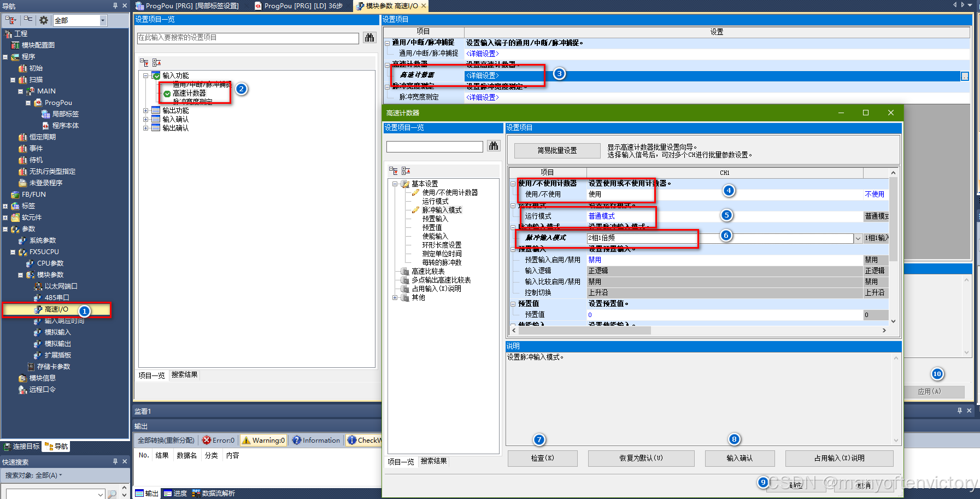Open the 脉冲输入模式 value dropdown arrow
This screenshot has width=980, height=499.
click(x=858, y=238)
